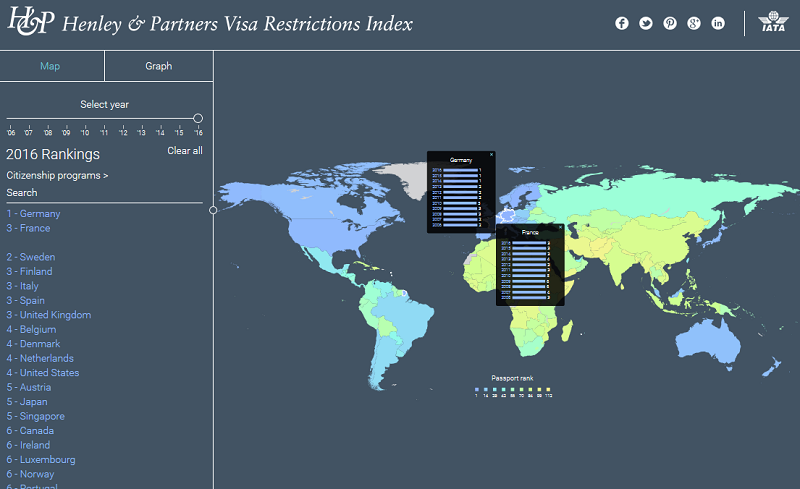
Task: Close the Germany ranking popup
Action: 491,155
